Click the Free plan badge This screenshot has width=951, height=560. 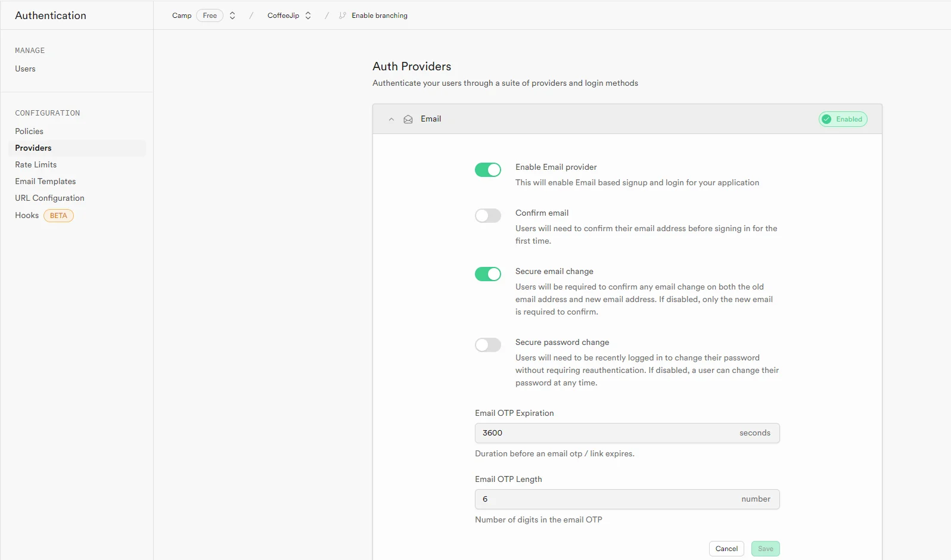(x=210, y=15)
